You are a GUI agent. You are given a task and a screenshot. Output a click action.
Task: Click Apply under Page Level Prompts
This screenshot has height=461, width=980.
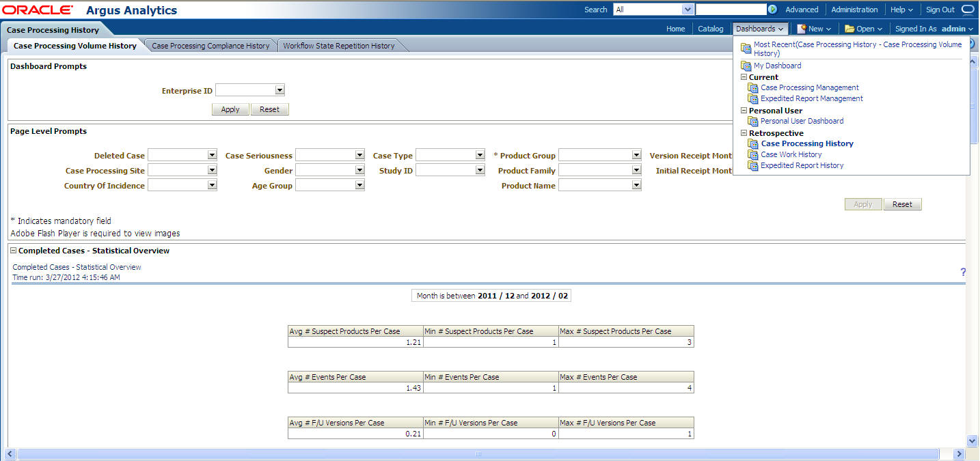(x=863, y=204)
